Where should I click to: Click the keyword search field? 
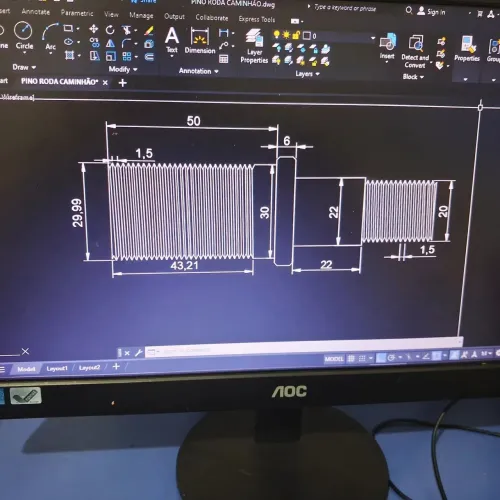click(x=345, y=8)
